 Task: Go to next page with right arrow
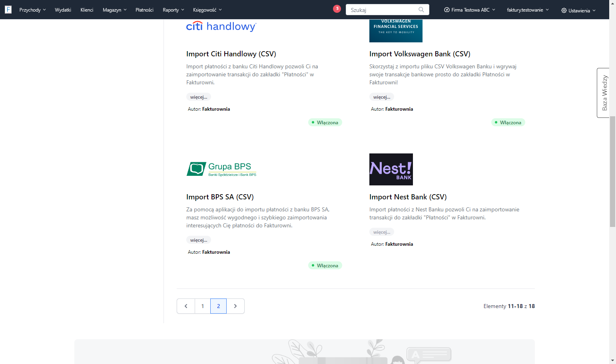coord(235,306)
